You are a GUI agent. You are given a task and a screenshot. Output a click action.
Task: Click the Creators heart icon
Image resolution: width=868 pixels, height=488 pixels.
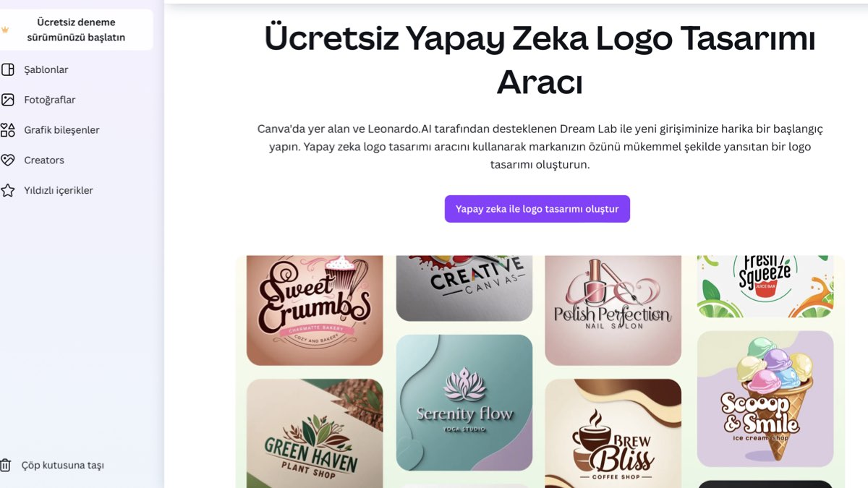(x=7, y=160)
